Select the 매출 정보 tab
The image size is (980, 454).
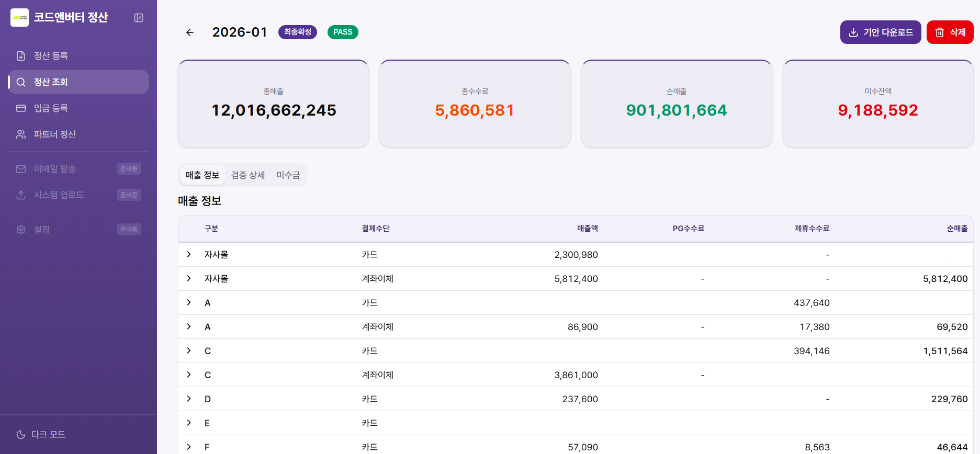click(202, 175)
